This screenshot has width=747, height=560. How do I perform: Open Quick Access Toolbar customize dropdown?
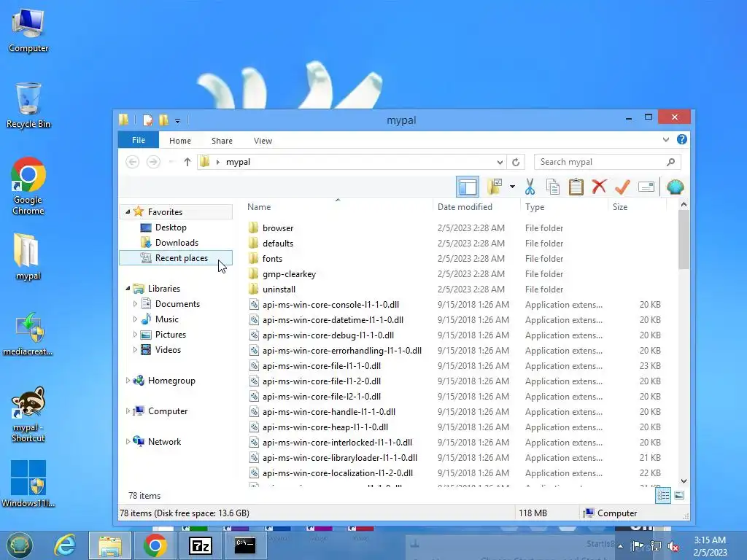coord(177,120)
